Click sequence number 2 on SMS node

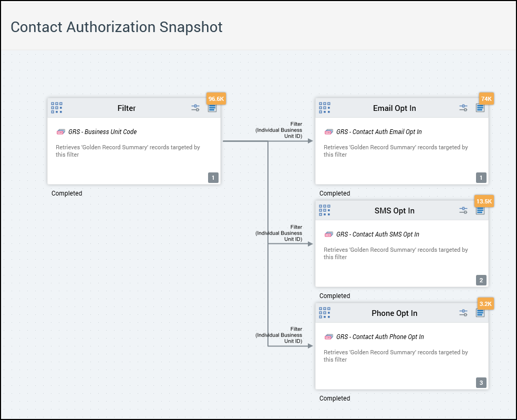(481, 280)
